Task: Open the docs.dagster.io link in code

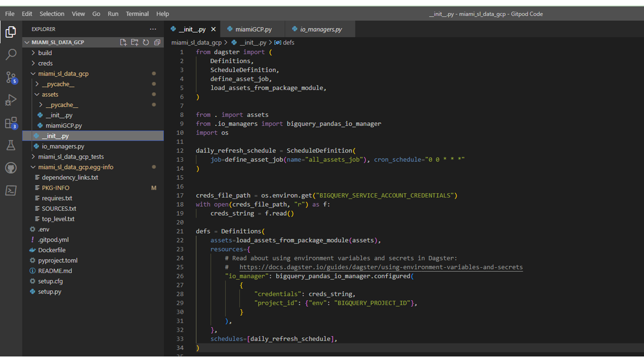Action: tap(381, 267)
